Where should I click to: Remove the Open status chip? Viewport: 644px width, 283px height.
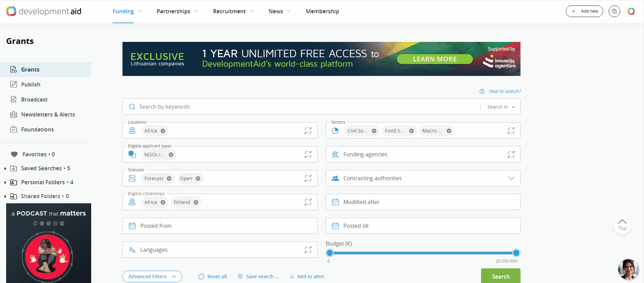coord(198,178)
